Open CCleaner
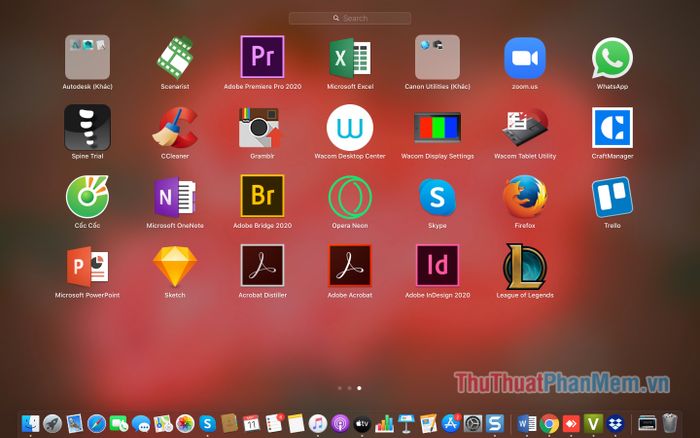The height and width of the screenshot is (438, 700). coord(175,127)
